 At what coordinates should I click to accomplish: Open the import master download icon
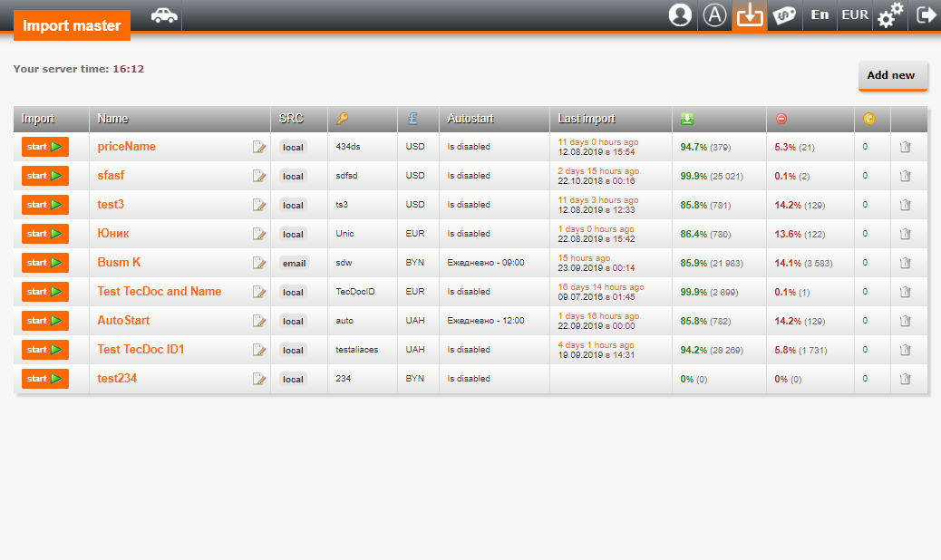point(750,15)
